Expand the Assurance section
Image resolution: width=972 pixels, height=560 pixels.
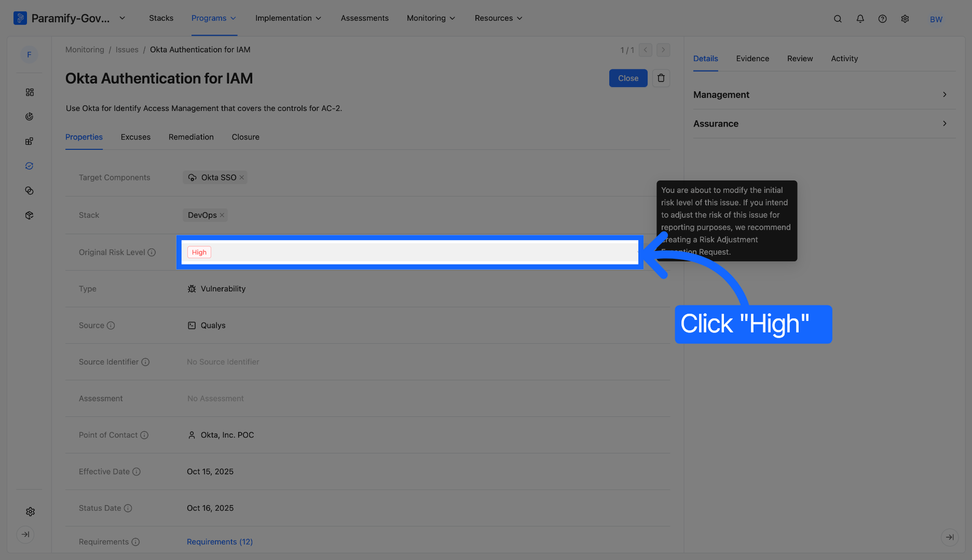(824, 123)
